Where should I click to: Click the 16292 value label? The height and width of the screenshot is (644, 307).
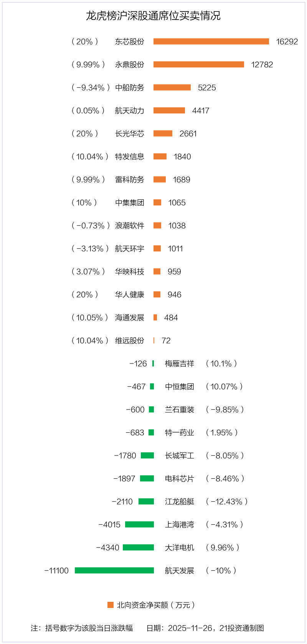pos(287,42)
